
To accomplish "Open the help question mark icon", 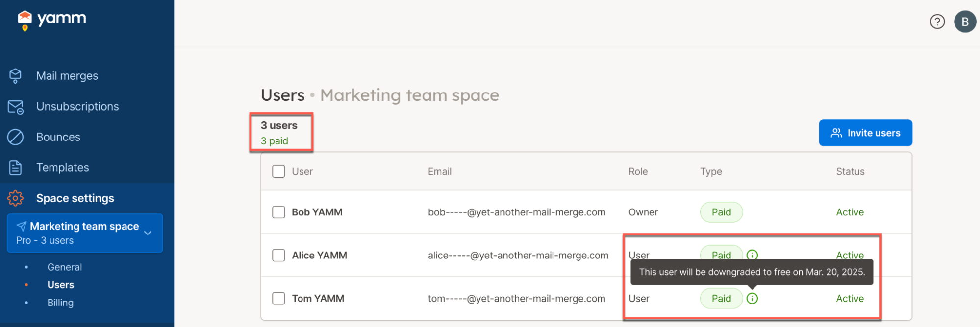I will pos(937,22).
